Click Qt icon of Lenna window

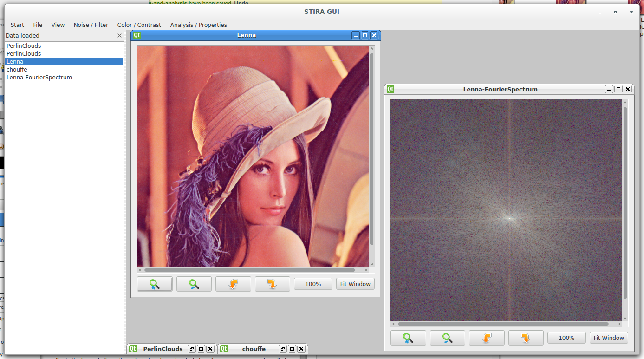(x=137, y=35)
